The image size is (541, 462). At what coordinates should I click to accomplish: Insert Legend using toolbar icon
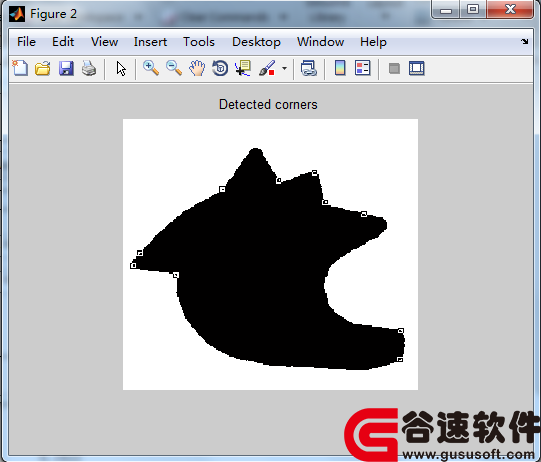363,68
